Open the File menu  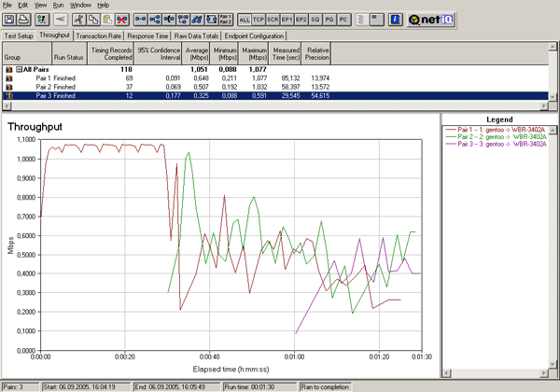click(7, 5)
